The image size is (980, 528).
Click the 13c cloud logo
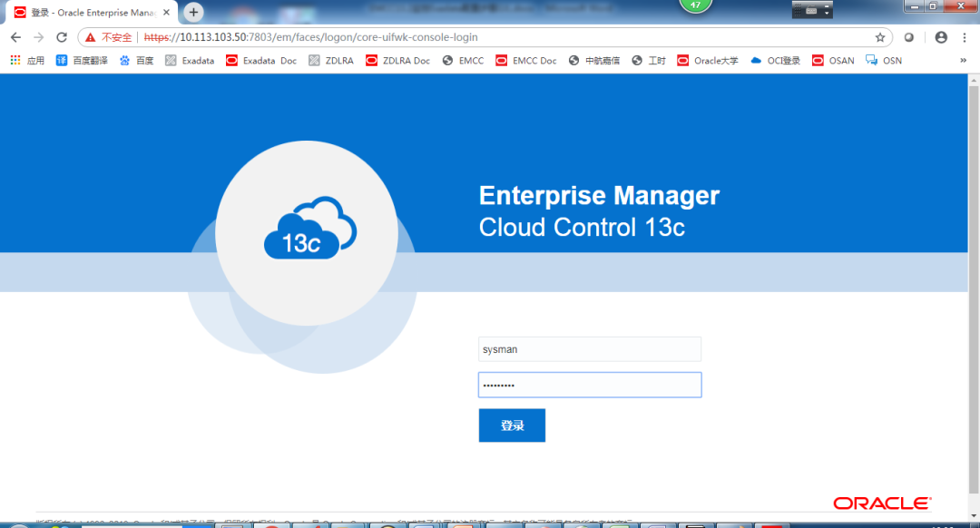tap(307, 233)
